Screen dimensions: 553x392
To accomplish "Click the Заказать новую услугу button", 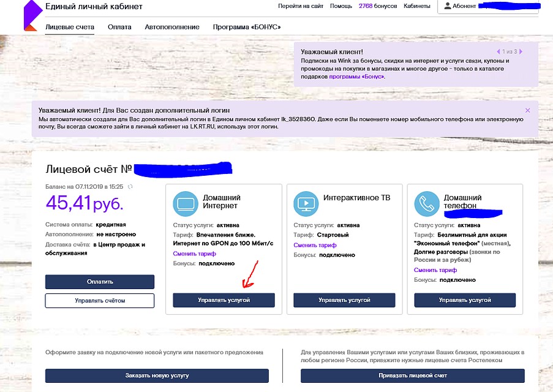I will click(x=157, y=376).
